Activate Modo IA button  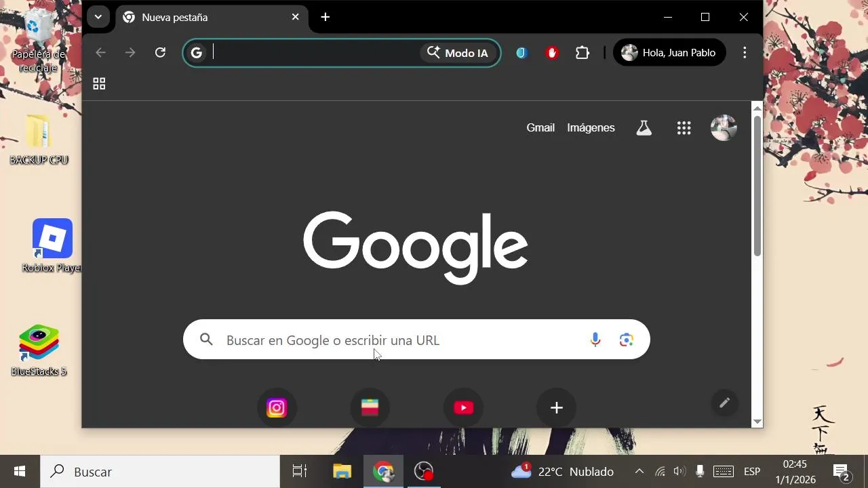pos(458,53)
